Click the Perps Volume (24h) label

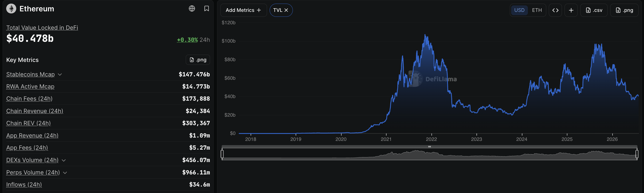(33, 172)
